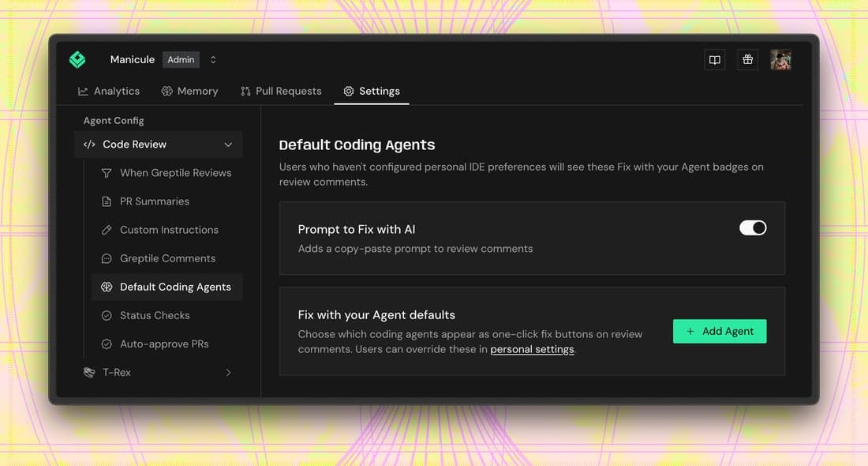This screenshot has width=868, height=466.
Task: Click the Default Coding Agents brain icon
Action: point(107,287)
